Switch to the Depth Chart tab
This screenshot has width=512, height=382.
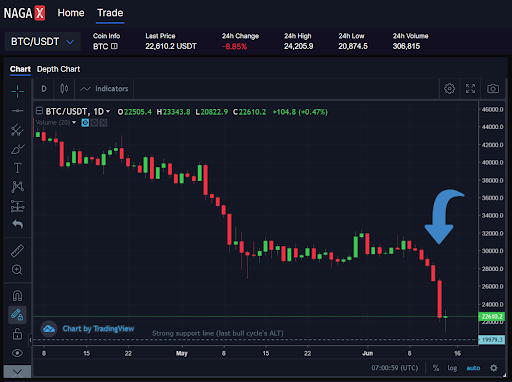click(x=58, y=69)
